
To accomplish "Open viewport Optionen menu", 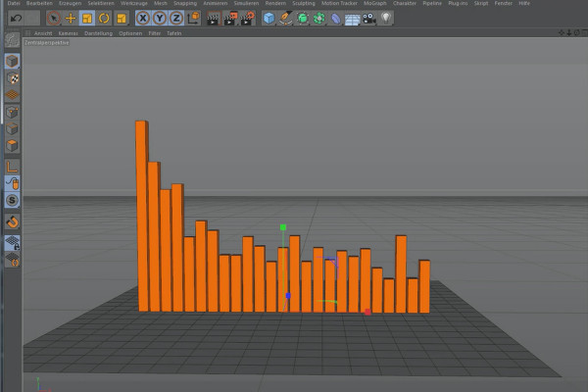I will tap(130, 33).
